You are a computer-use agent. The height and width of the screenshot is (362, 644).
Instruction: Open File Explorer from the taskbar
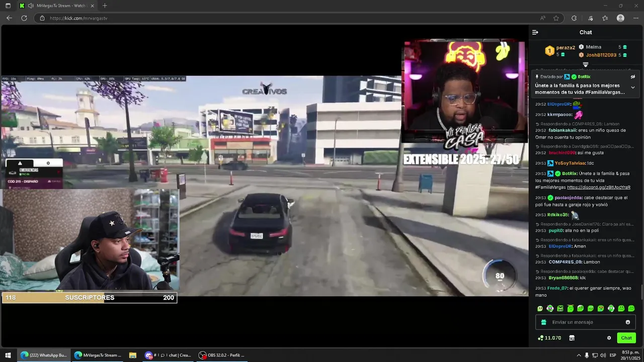pos(133,355)
